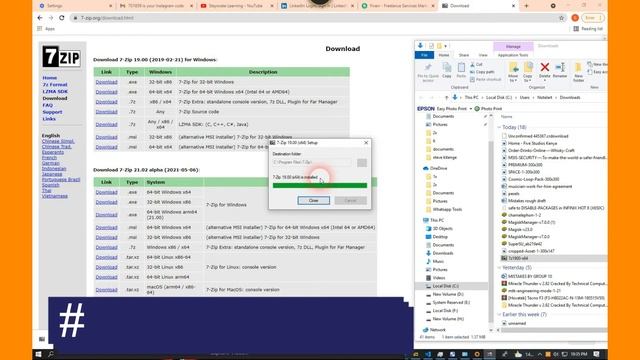Select Network in Explorer sidebar

tap(437, 330)
